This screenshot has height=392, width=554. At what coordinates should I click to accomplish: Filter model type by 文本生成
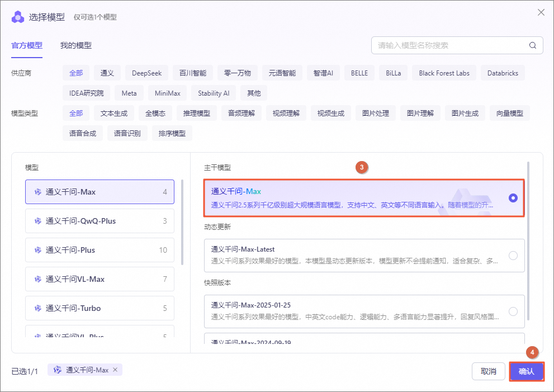pos(114,114)
